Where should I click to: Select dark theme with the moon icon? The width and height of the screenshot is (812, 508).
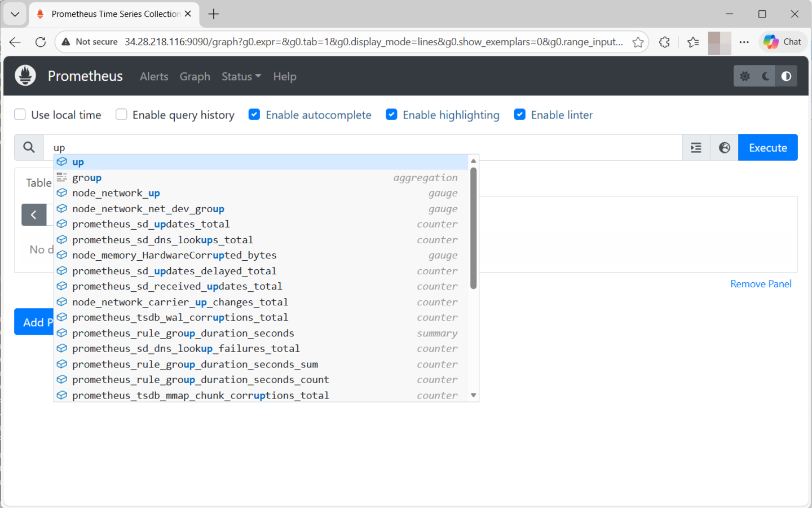765,75
